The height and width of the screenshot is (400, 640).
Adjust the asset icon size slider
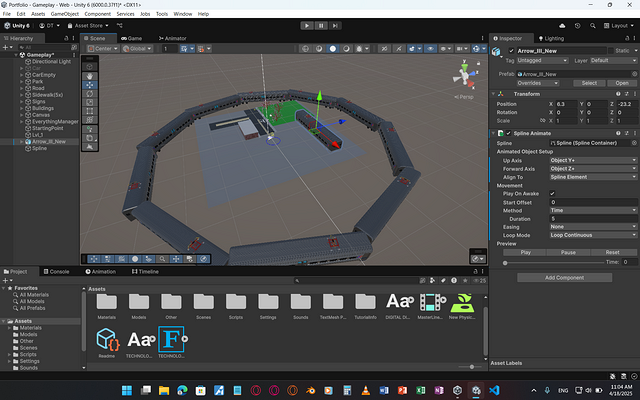click(x=471, y=367)
